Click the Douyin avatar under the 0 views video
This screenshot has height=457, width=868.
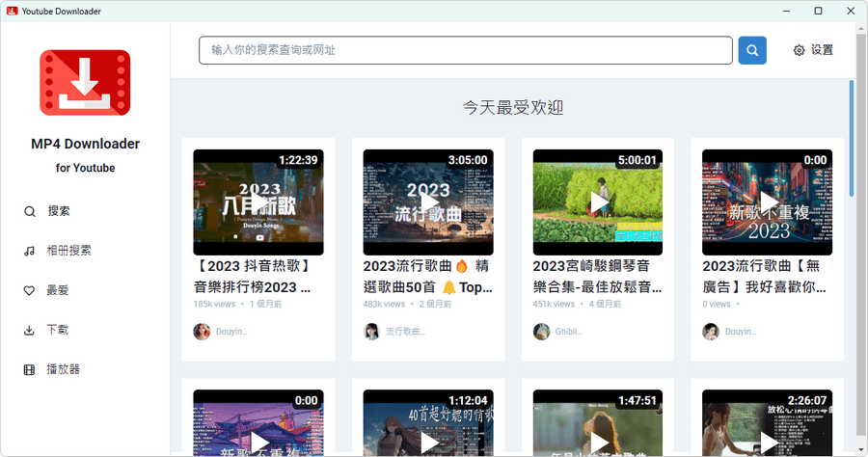[711, 332]
